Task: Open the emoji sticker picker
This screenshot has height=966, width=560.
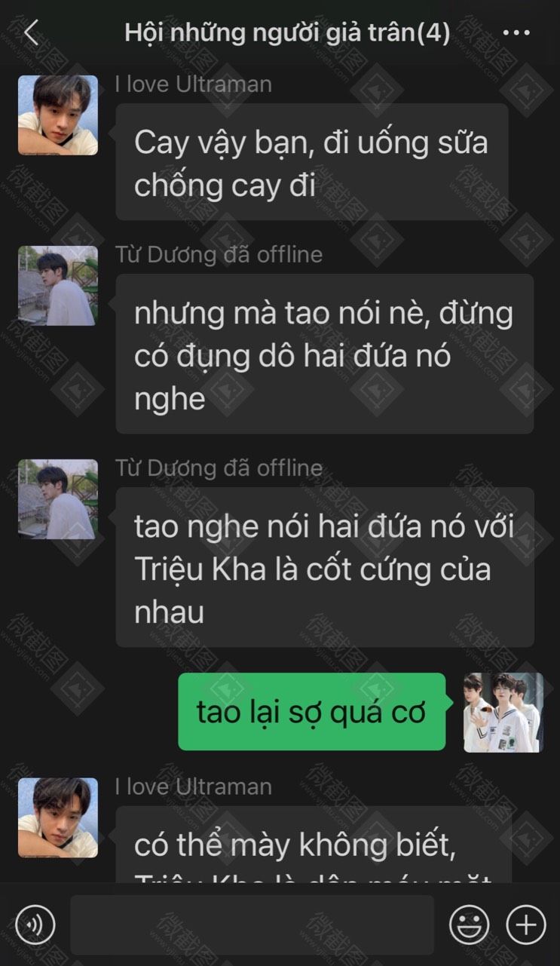Action: tap(470, 925)
